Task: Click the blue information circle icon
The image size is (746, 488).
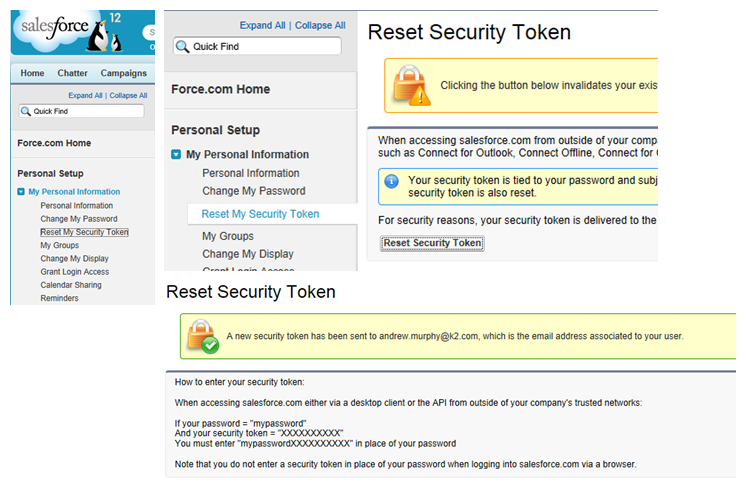Action: [393, 182]
